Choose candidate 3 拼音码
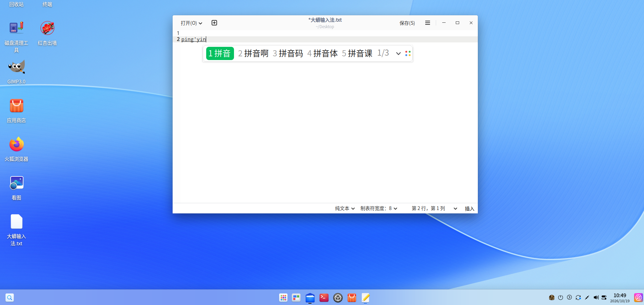The height and width of the screenshot is (305, 644). tap(288, 53)
